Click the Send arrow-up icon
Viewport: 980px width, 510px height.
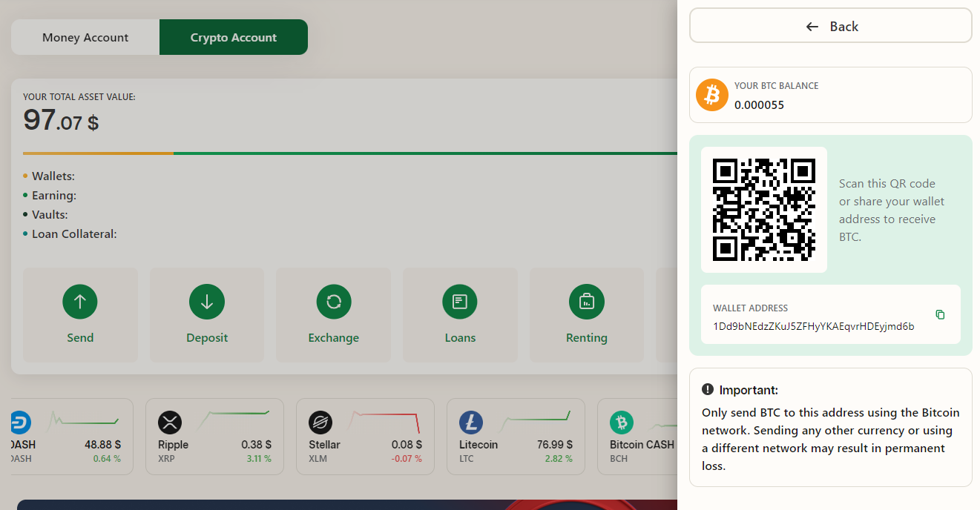[x=80, y=302]
